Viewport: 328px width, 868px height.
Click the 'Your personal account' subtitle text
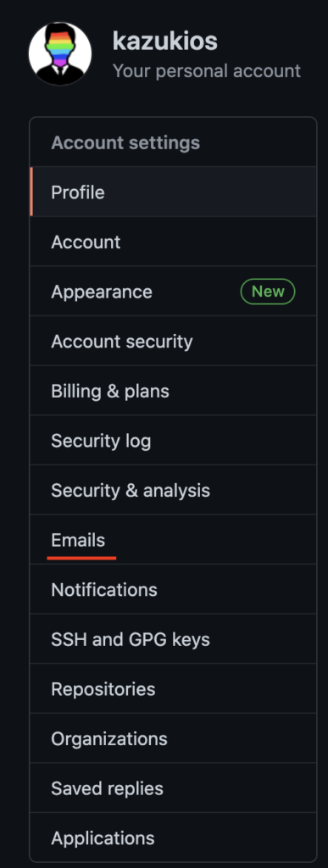click(x=206, y=71)
